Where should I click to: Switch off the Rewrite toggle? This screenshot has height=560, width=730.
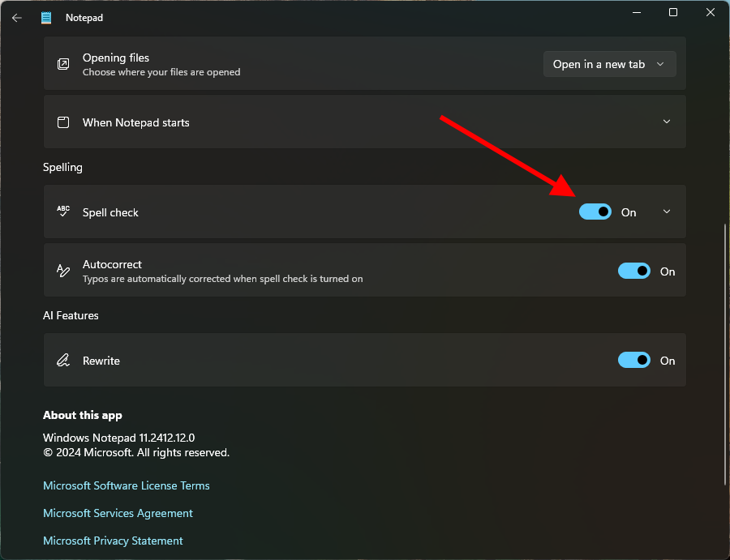click(634, 361)
